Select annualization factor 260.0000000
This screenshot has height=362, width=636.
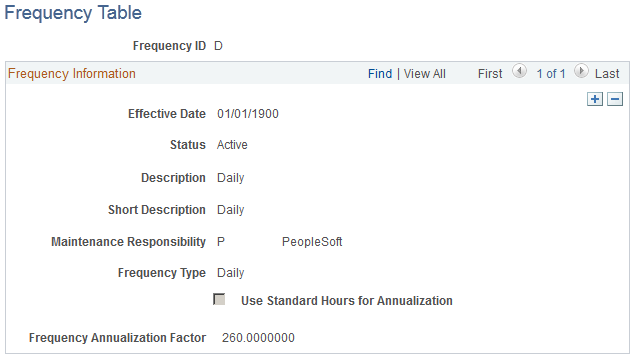click(x=258, y=338)
